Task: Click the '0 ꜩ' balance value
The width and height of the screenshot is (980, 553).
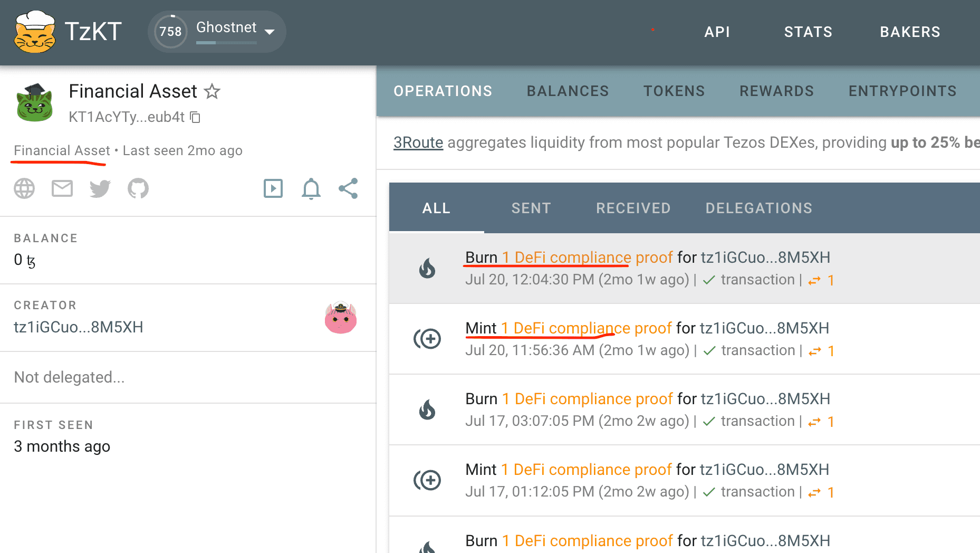Action: tap(25, 260)
